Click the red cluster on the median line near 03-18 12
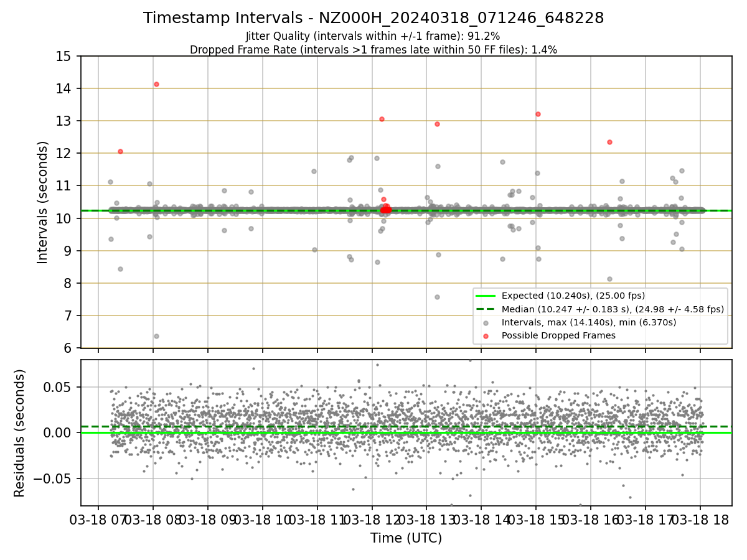The width and height of the screenshot is (747, 560). pos(385,209)
